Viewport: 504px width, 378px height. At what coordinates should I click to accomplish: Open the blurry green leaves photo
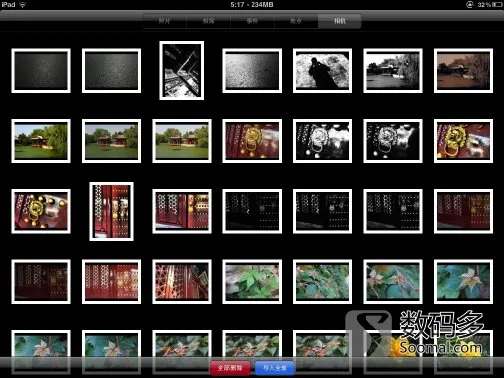[252, 282]
